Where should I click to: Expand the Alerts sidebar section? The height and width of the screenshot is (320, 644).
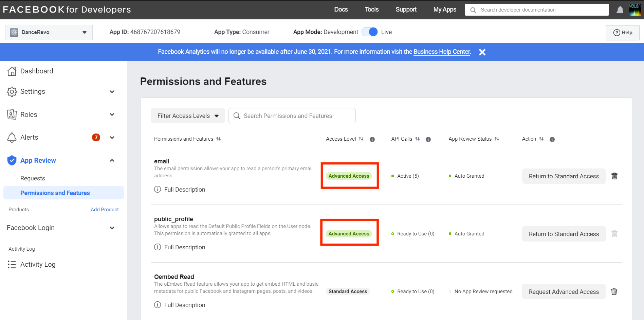point(112,138)
